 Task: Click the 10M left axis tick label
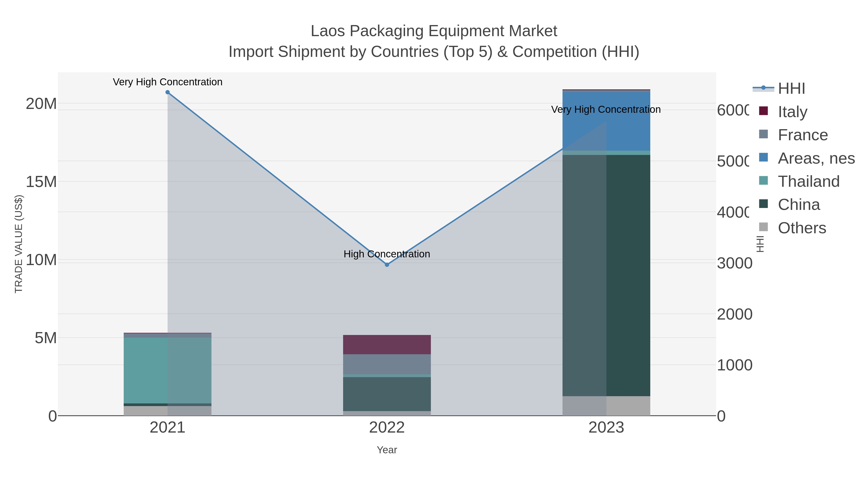(x=41, y=260)
